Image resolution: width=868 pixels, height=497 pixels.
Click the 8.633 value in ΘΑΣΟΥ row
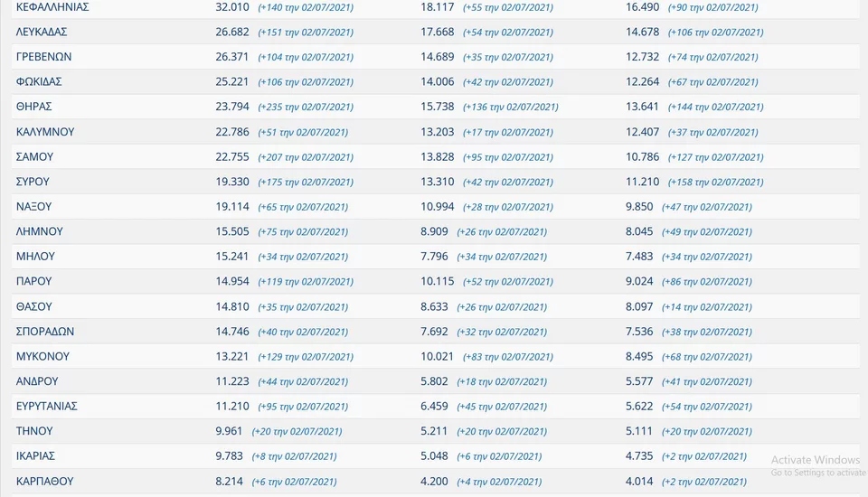435,306
